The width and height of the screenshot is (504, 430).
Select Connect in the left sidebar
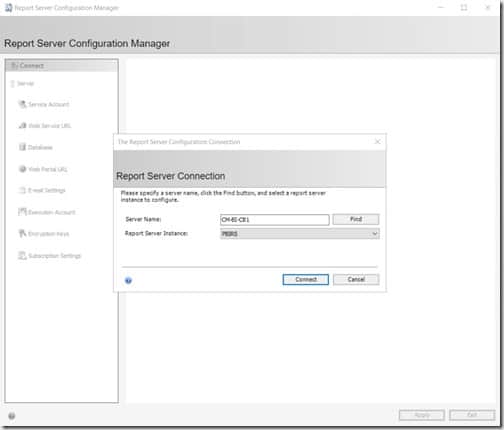[62, 66]
